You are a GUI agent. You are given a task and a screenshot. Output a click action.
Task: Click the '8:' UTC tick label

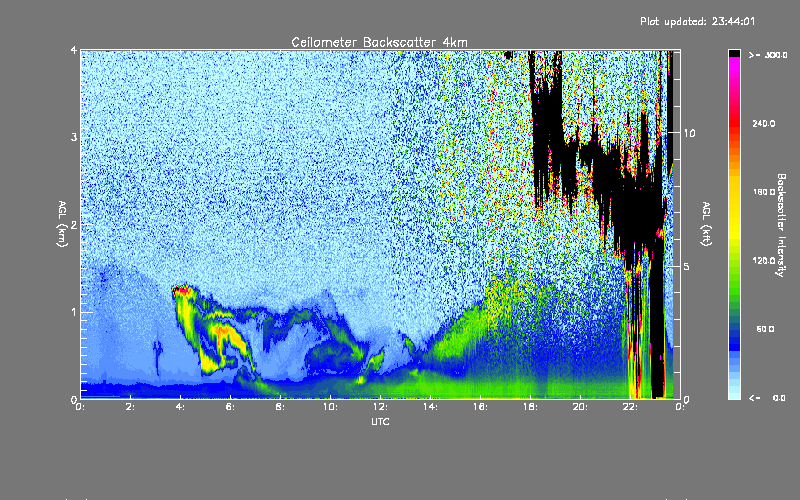click(281, 407)
